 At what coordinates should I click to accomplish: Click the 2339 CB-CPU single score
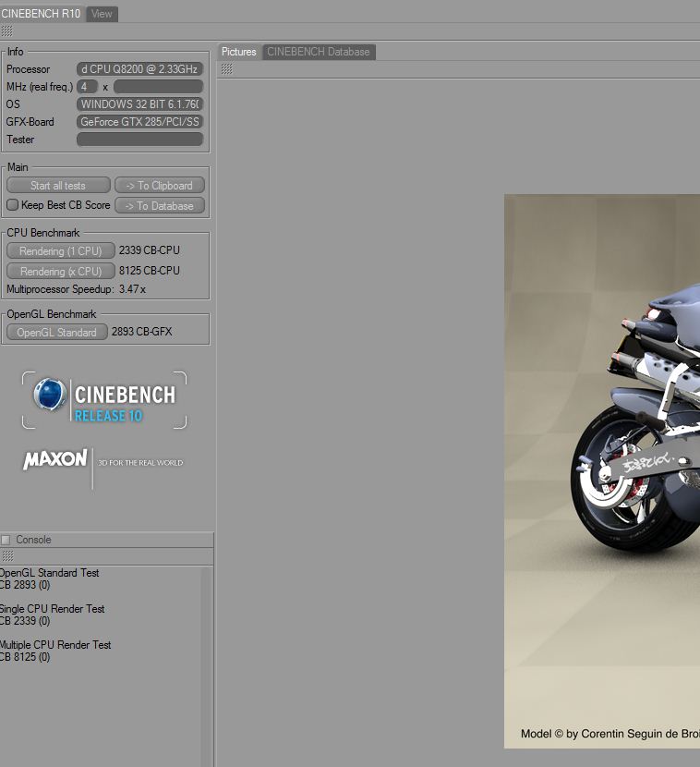(x=149, y=250)
